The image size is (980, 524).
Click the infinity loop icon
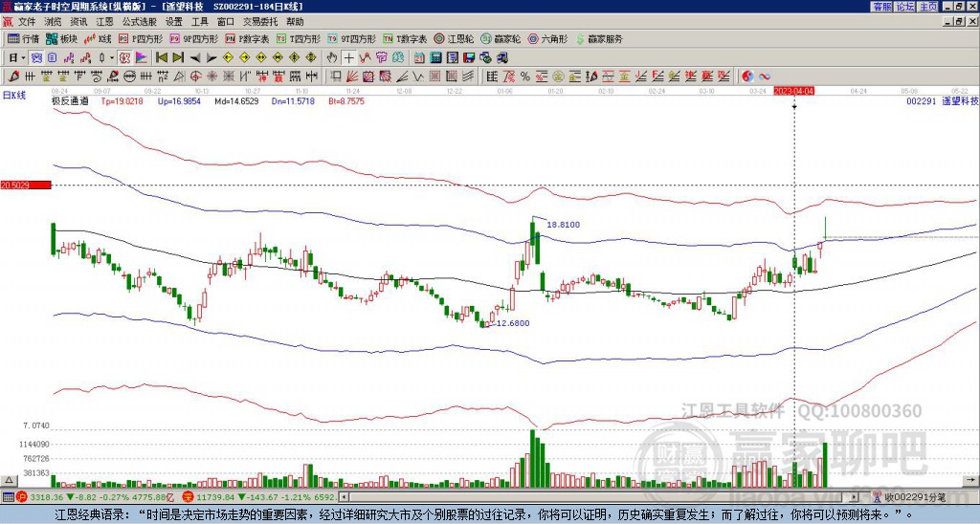(765, 76)
